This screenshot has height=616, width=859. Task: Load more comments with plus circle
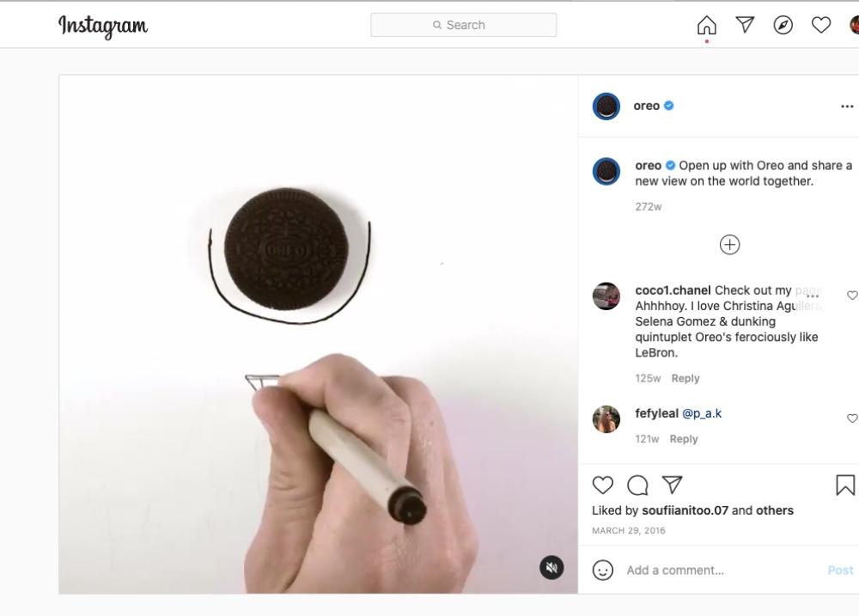coord(729,245)
